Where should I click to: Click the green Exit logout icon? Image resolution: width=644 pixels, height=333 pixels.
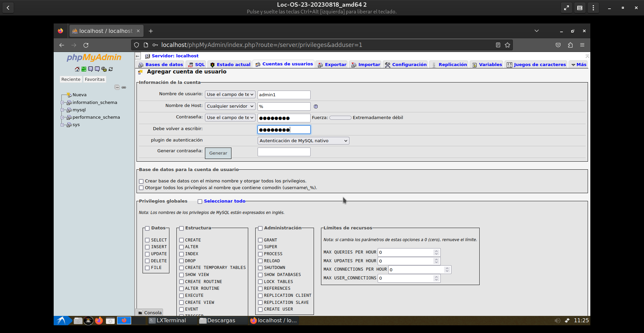(84, 69)
